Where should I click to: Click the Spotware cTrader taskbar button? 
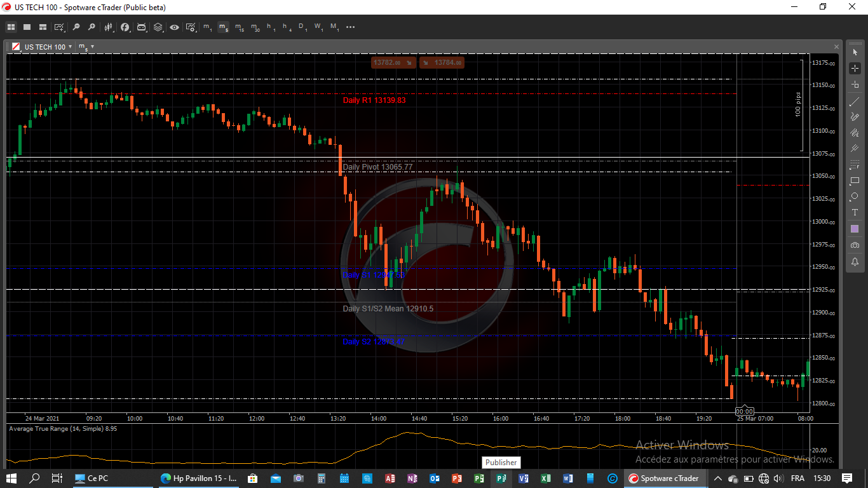[x=665, y=478]
